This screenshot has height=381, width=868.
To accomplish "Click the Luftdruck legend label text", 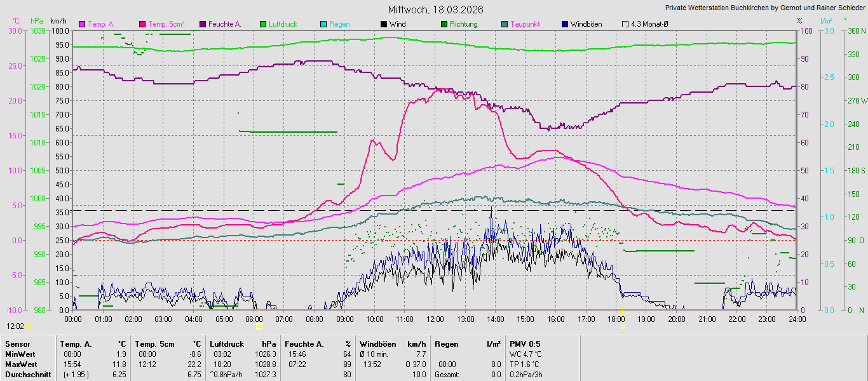I will [x=283, y=24].
